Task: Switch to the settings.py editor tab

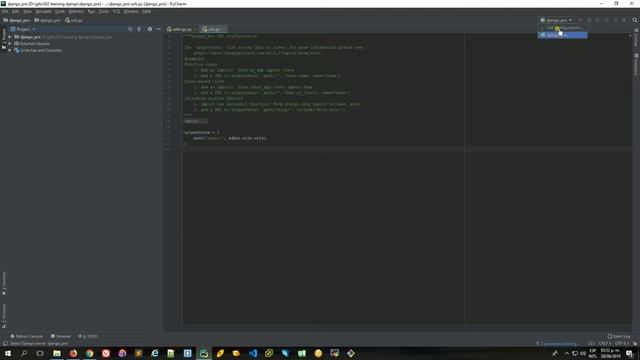Action: (180, 29)
